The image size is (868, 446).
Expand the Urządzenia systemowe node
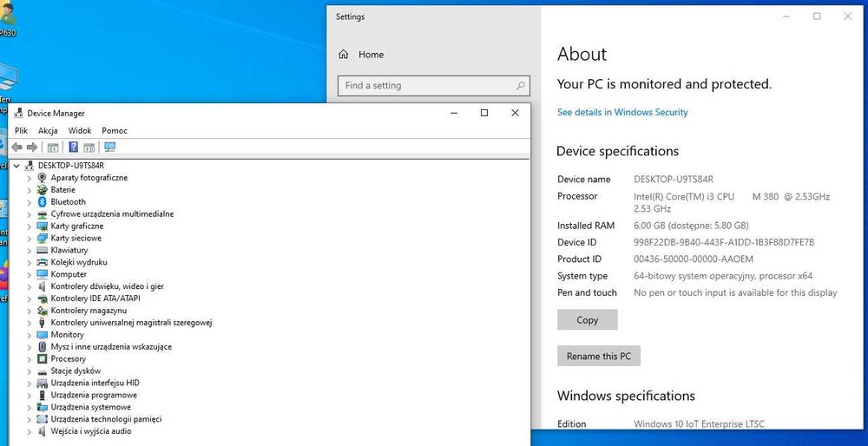(30, 407)
